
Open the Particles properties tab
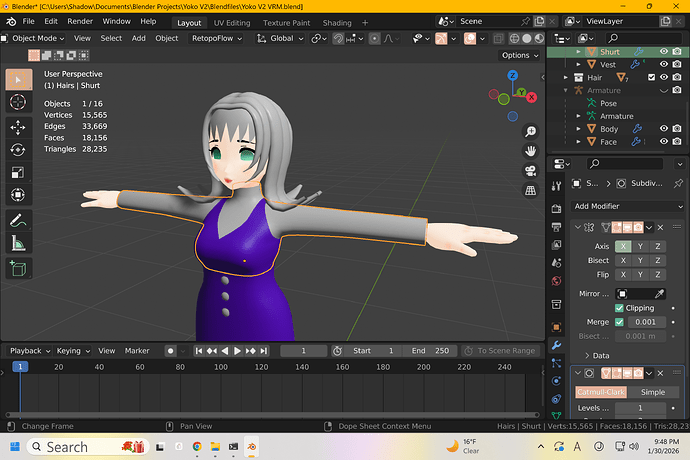(557, 363)
